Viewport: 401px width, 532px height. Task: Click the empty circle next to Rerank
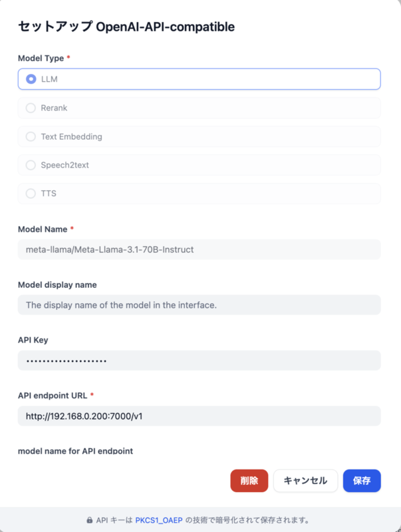[31, 108]
